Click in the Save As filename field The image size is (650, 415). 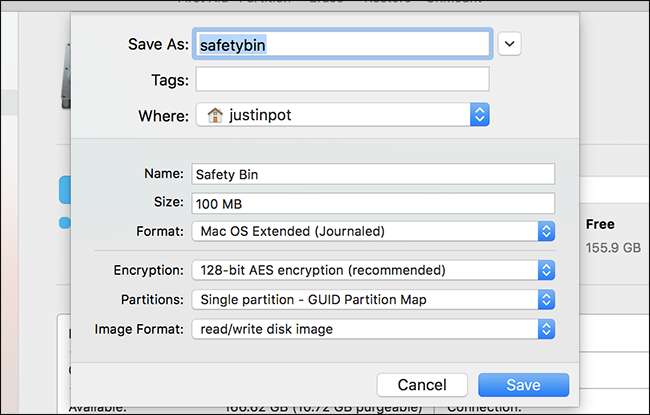pos(342,44)
